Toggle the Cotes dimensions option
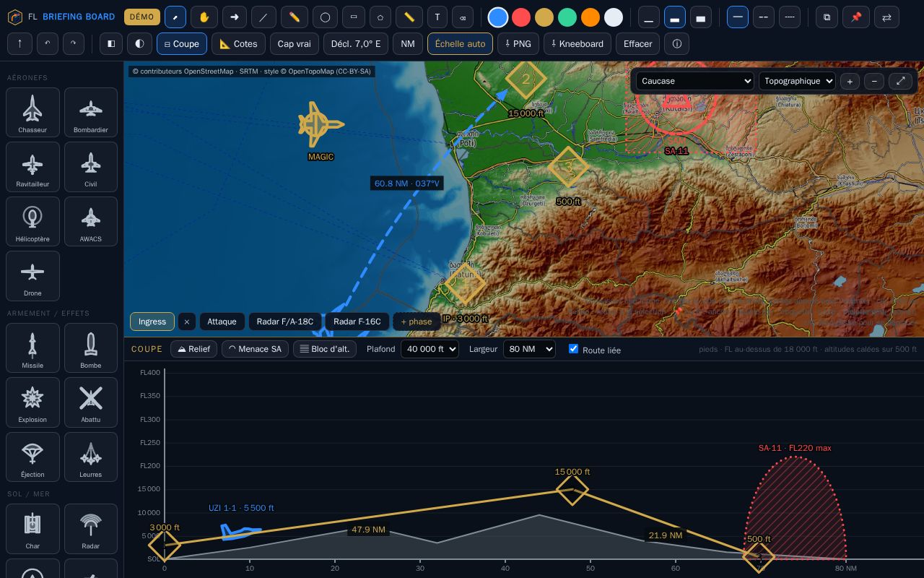Image resolution: width=924 pixels, height=578 pixels. (x=239, y=43)
